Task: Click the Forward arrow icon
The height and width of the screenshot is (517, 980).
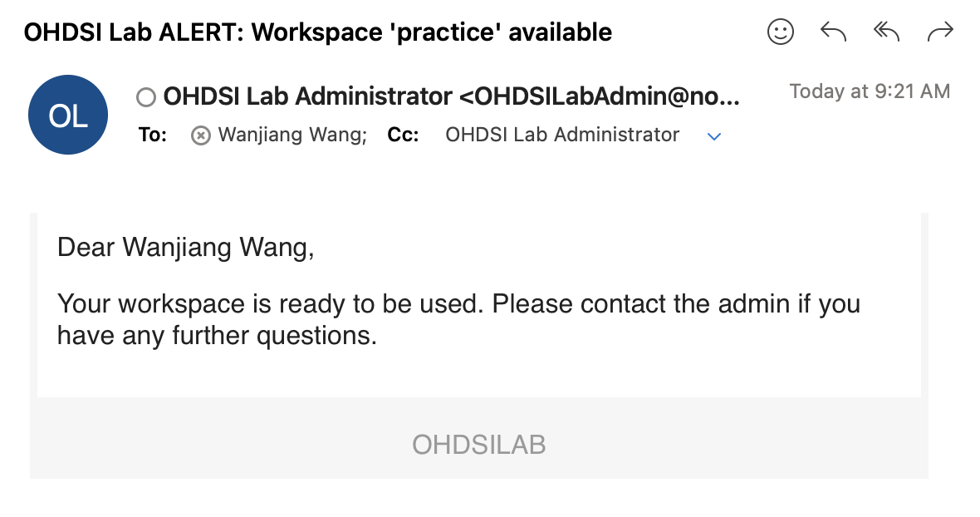Action: [x=939, y=32]
